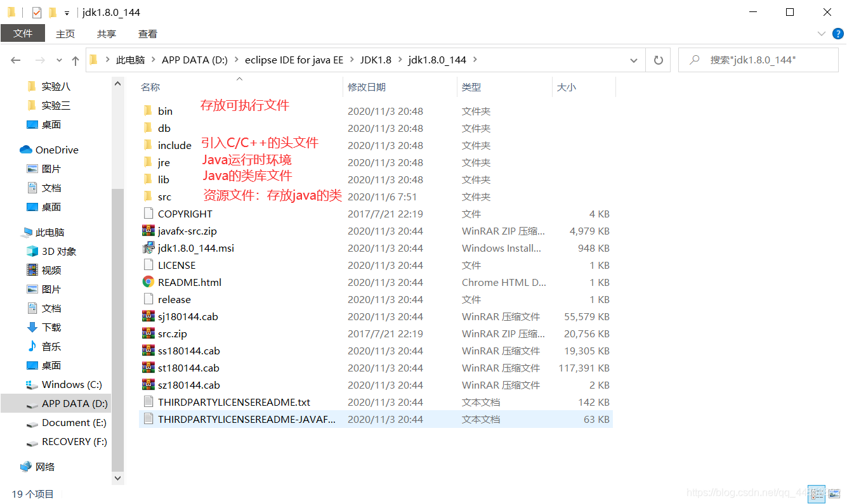Select 音乐 in navigation pane
Screen dimensions: 847x504
click(x=44, y=347)
